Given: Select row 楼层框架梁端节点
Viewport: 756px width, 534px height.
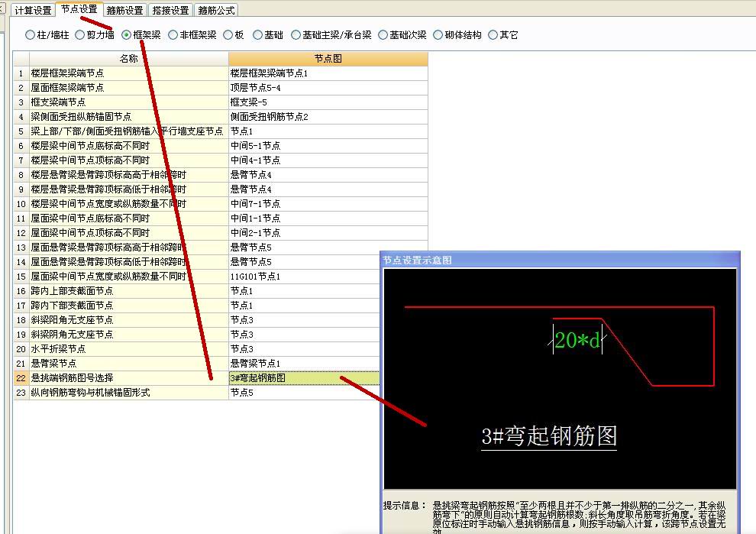Looking at the screenshot, I should [129, 73].
